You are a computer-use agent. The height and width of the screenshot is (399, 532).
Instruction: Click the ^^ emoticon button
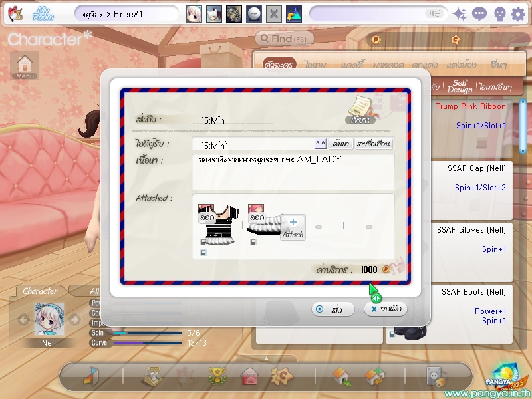[x=321, y=144]
